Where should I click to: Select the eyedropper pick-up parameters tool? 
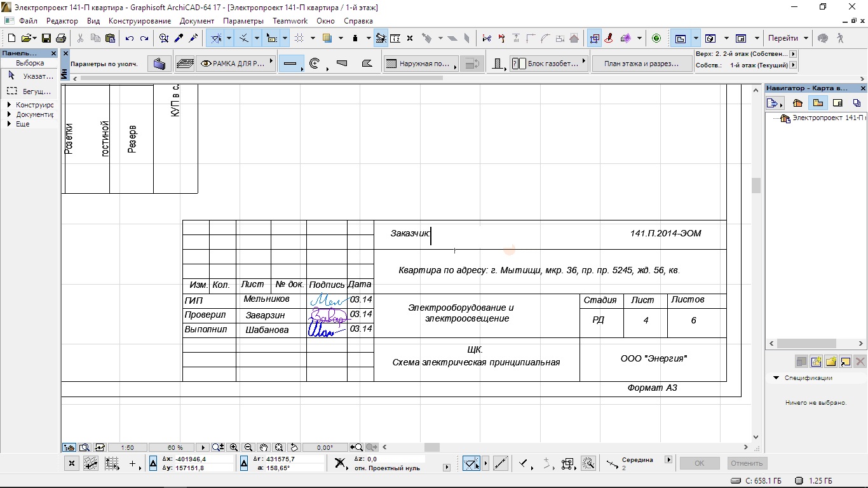click(179, 38)
